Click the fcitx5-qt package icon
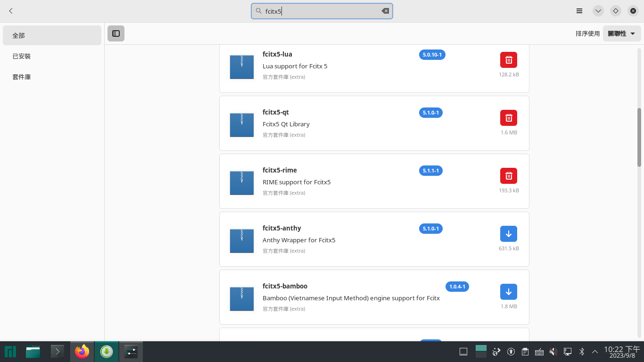 point(242,124)
